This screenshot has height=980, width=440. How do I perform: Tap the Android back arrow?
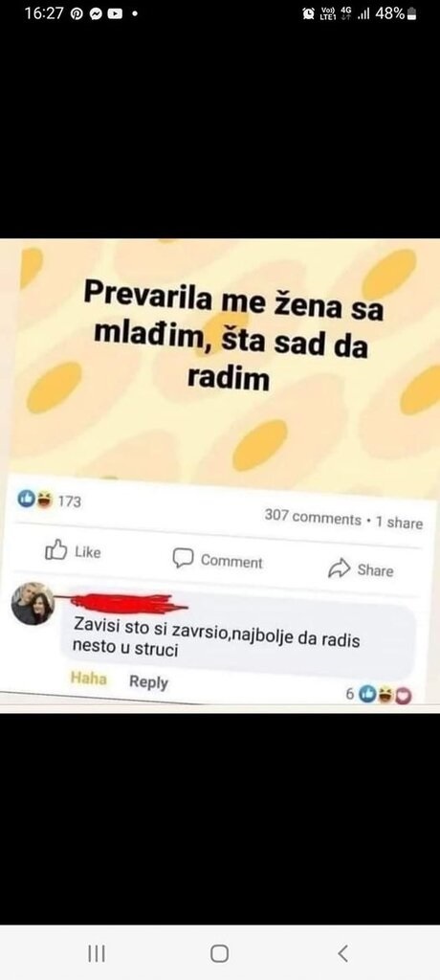(342, 953)
